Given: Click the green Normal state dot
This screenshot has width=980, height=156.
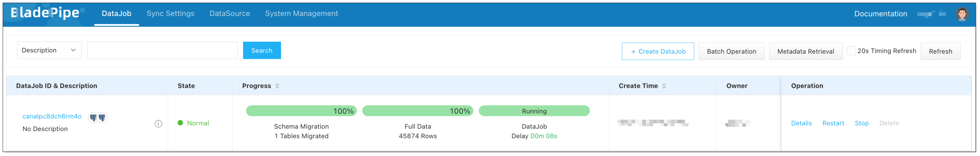Looking at the screenshot, I should pos(180,123).
